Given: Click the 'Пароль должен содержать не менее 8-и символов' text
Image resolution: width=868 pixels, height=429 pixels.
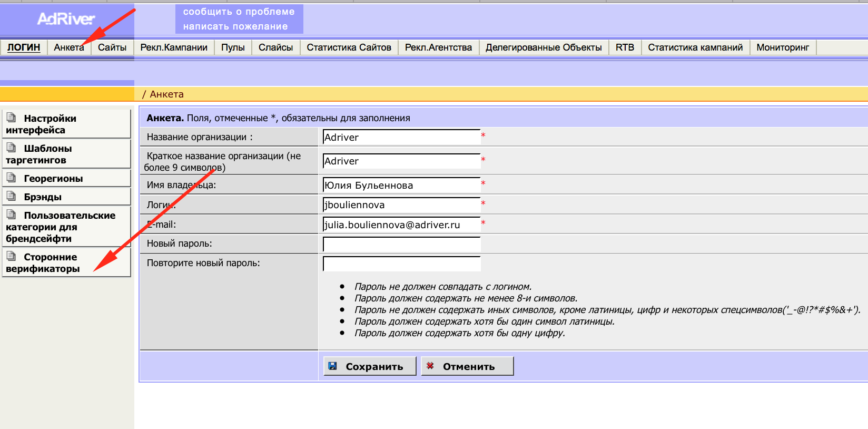Looking at the screenshot, I should (x=466, y=298).
